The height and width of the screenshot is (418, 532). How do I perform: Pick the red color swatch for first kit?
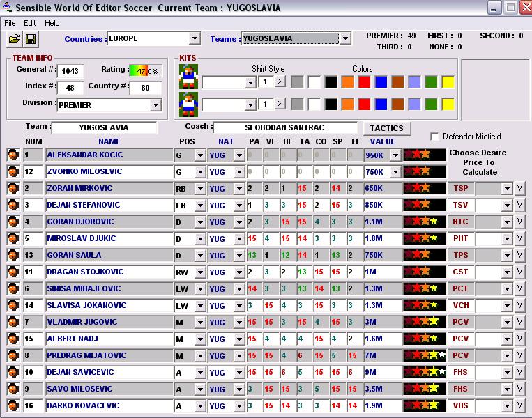pos(364,82)
